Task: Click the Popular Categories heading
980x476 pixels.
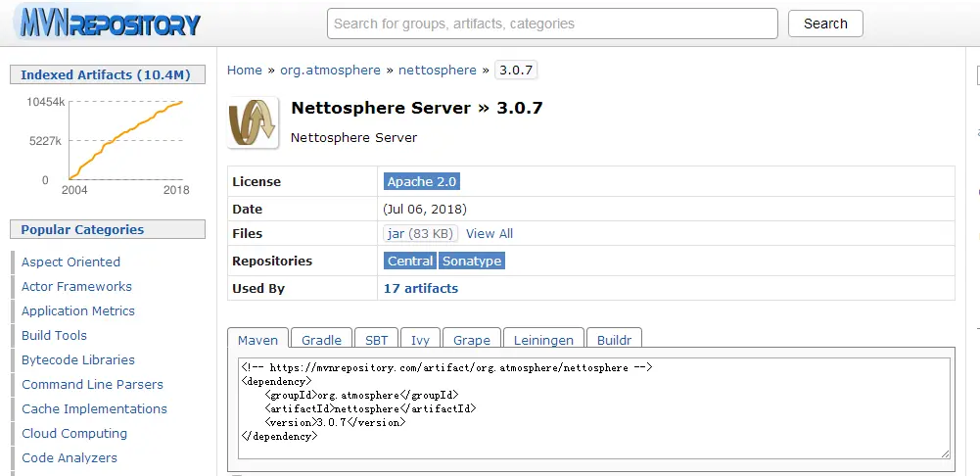Action: pos(108,229)
